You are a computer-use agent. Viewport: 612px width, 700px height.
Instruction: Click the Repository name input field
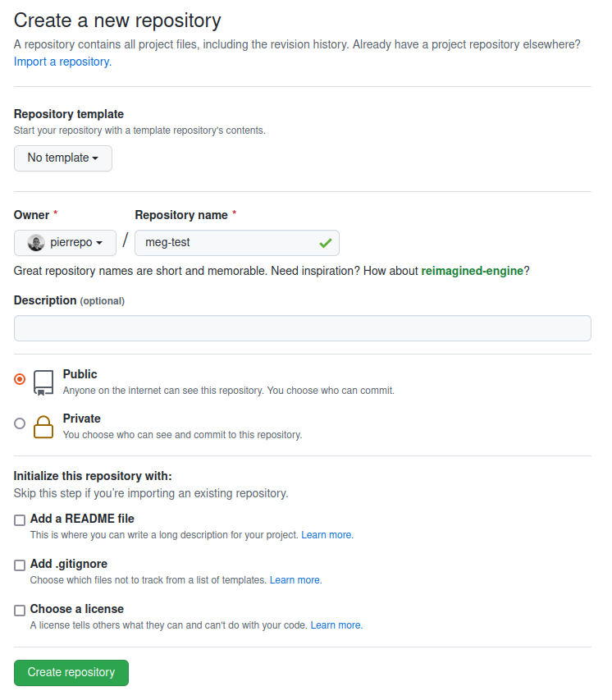tap(226, 243)
